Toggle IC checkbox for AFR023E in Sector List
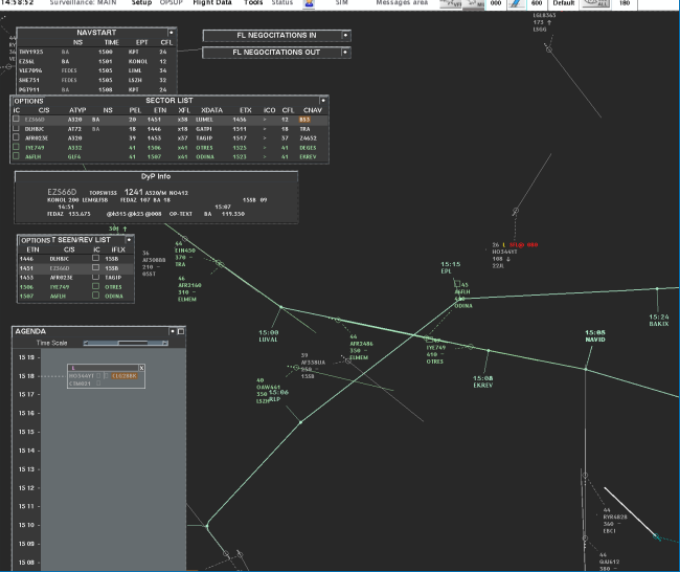Image resolution: width=680 pixels, height=572 pixels. pyautogui.click(x=16, y=137)
